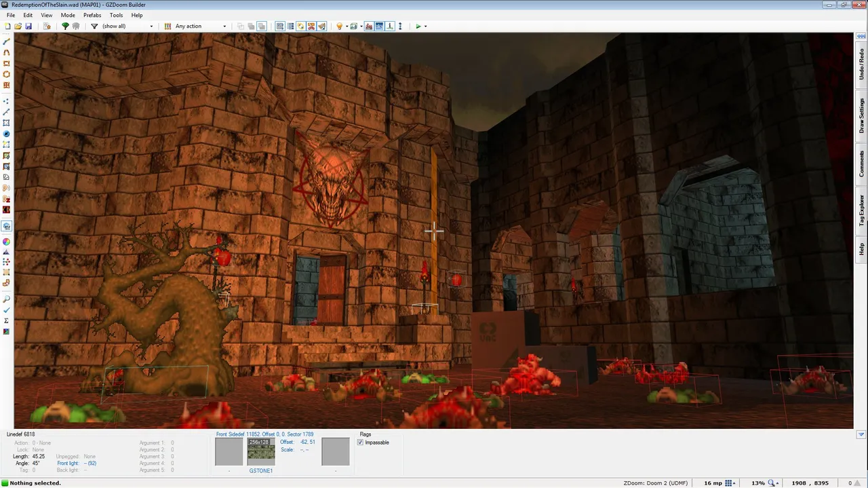Open the Comments side tab

click(x=861, y=164)
